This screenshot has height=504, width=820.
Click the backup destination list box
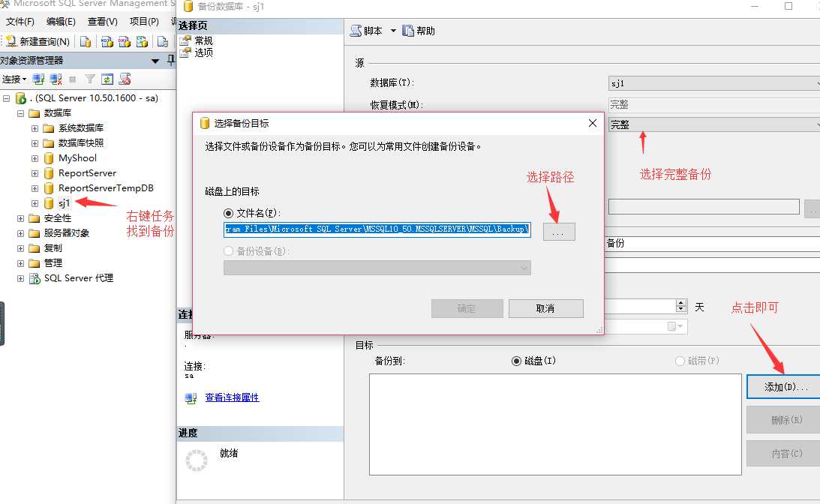(x=555, y=424)
